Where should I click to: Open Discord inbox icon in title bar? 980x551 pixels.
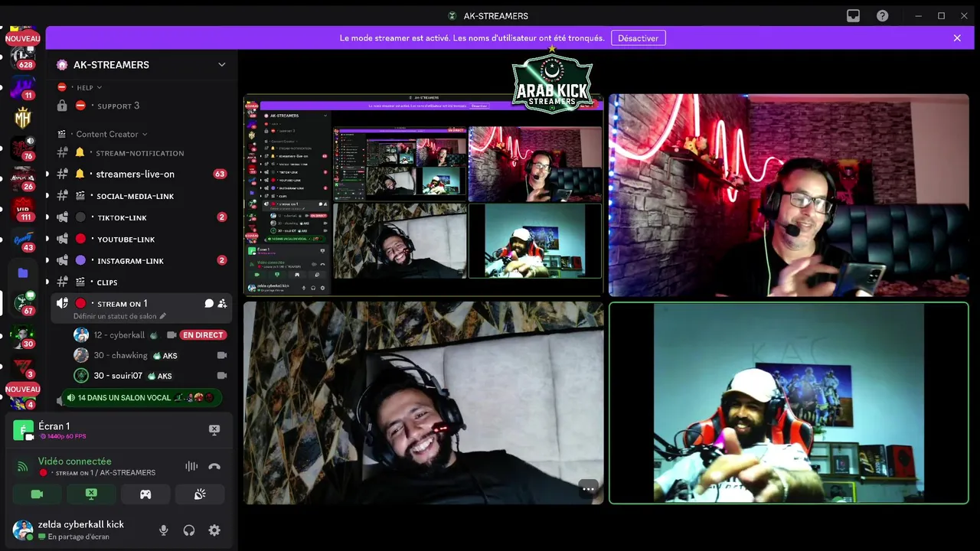pyautogui.click(x=853, y=16)
